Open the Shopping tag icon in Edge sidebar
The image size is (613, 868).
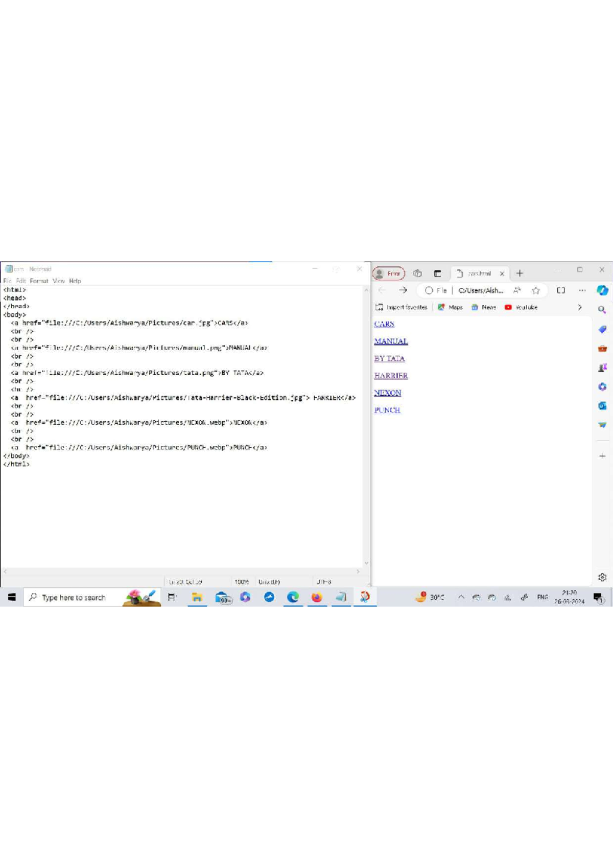pyautogui.click(x=602, y=329)
